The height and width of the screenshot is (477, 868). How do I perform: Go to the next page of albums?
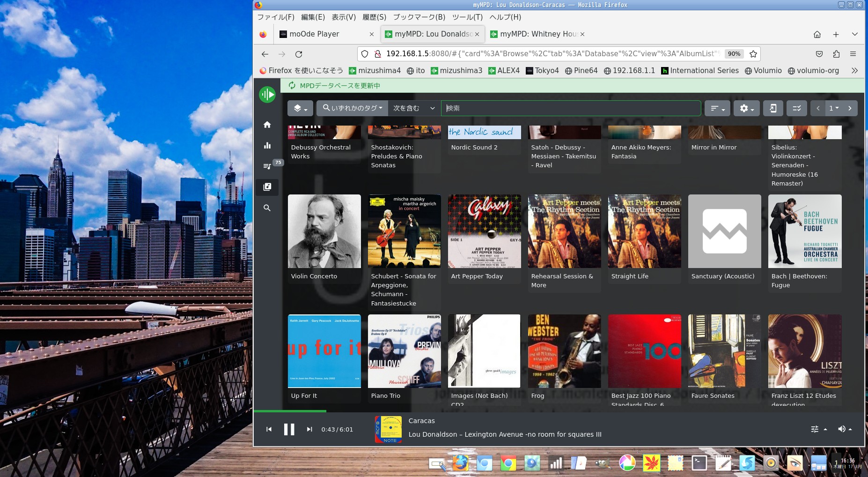[x=851, y=108]
